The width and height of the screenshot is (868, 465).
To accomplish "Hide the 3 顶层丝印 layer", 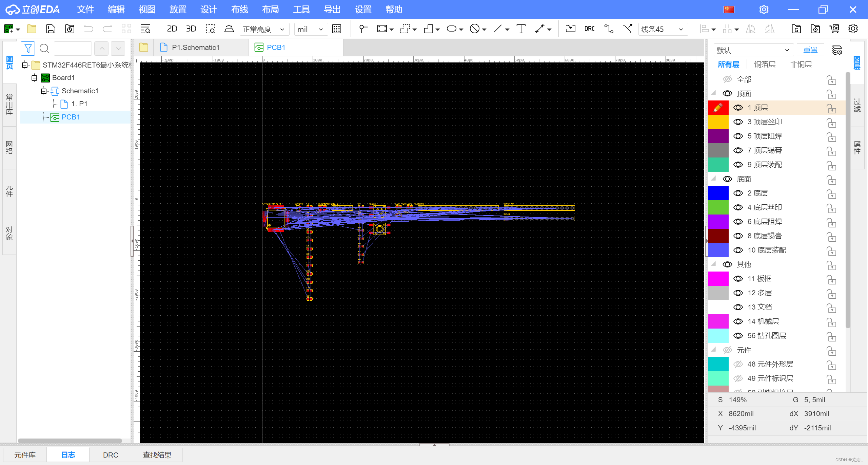I will pyautogui.click(x=738, y=122).
